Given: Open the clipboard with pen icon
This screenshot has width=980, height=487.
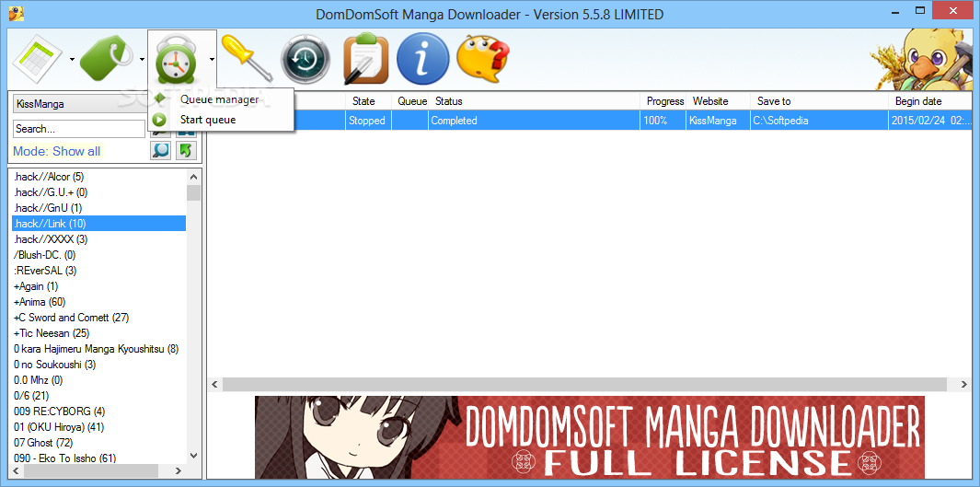Looking at the screenshot, I should click(x=366, y=60).
